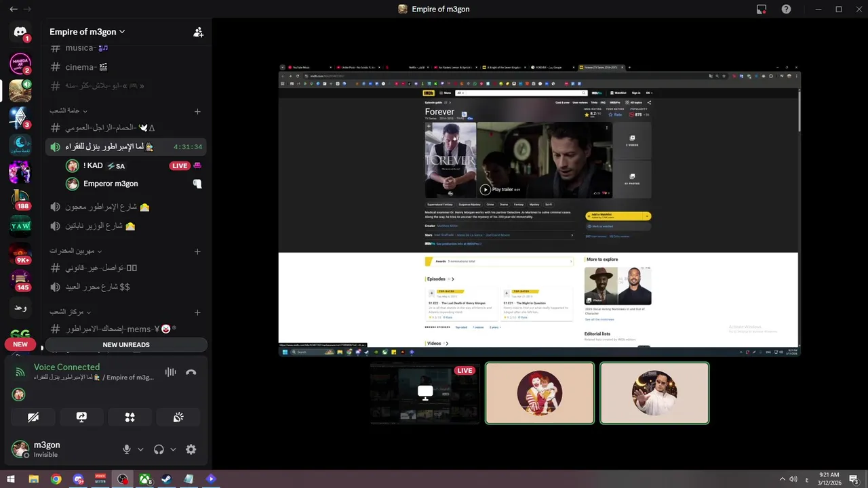Open the soundboard from voice panel
Screen dimensions: 868x488
178,418
